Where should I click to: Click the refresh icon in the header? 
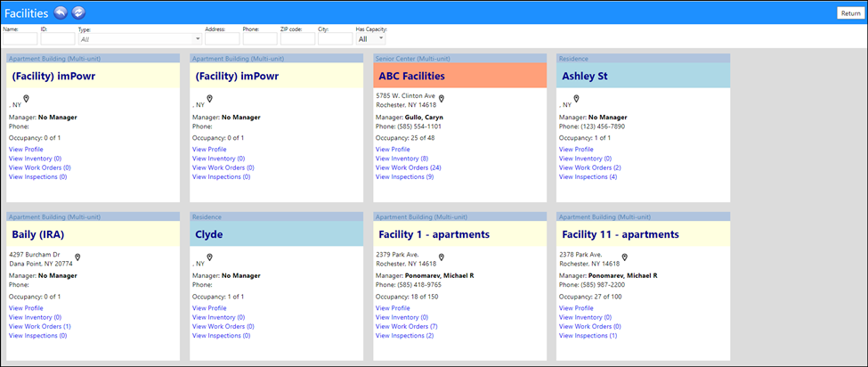78,12
